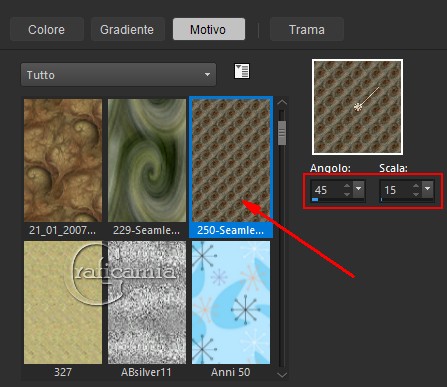Click the pattern list scroll up arrow
This screenshot has height=387, width=447.
282,103
